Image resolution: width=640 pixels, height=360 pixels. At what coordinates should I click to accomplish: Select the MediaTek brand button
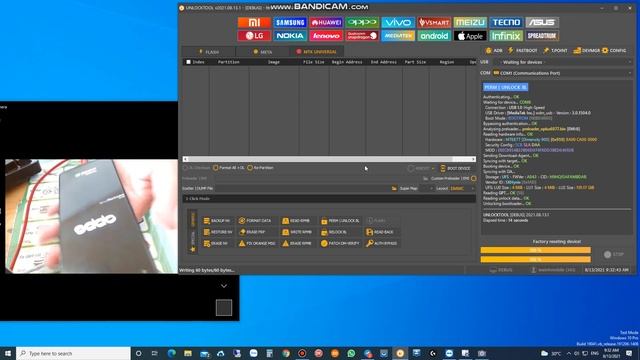tap(398, 36)
